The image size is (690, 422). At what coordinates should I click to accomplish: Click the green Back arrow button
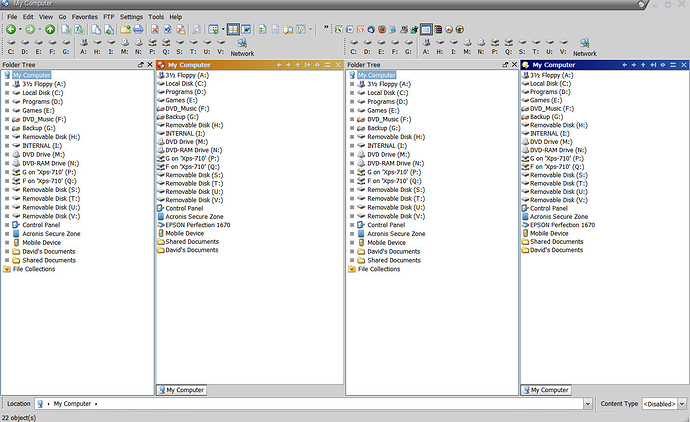pyautogui.click(x=10, y=30)
